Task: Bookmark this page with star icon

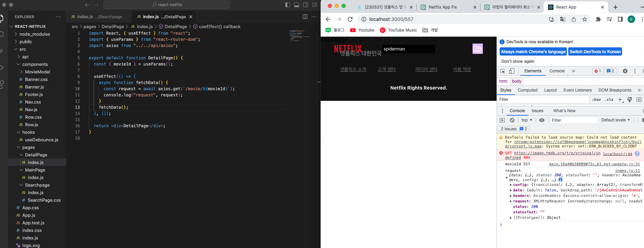Action: 585,19
